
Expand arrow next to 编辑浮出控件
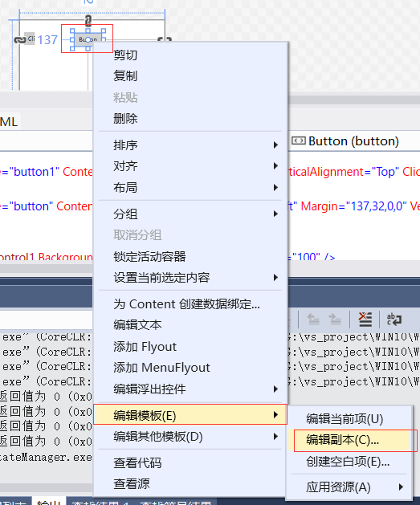275,389
